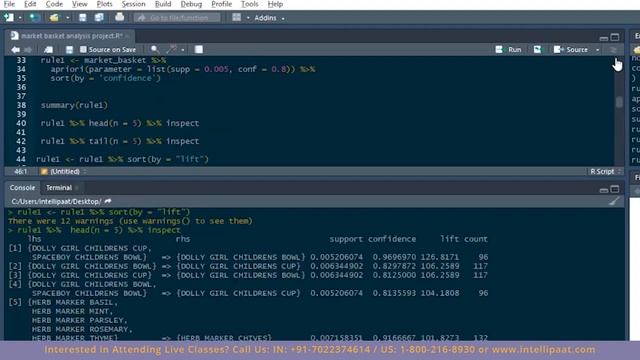Image resolution: width=640 pixels, height=360 pixels.
Task: Close the Terminal tab
Action: click(77, 188)
